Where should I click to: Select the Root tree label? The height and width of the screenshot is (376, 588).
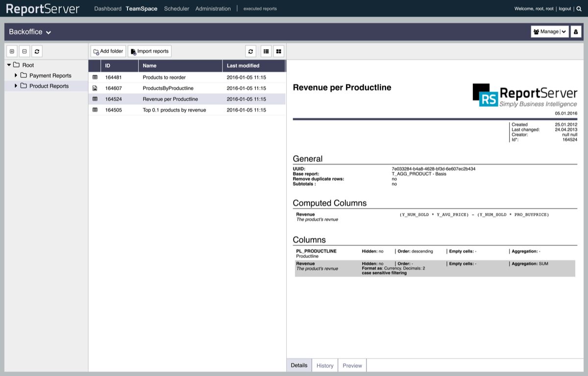coord(28,65)
